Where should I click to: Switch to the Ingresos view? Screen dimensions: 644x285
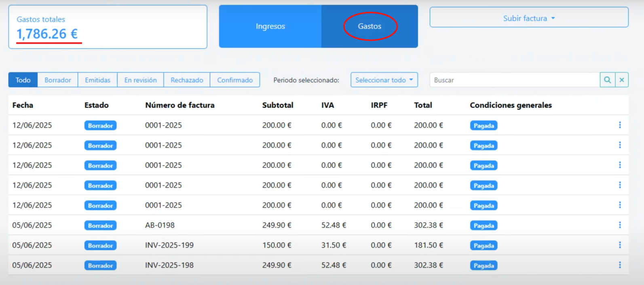pos(270,26)
